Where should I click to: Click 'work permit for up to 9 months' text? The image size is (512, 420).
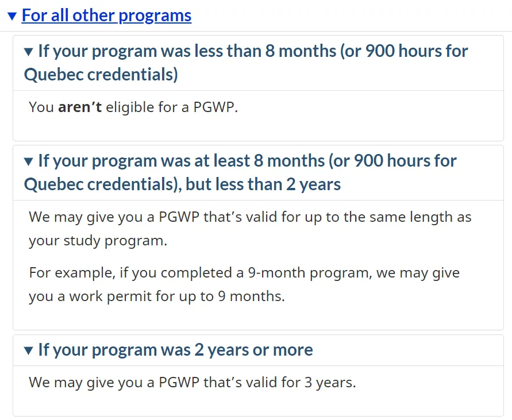176,296
